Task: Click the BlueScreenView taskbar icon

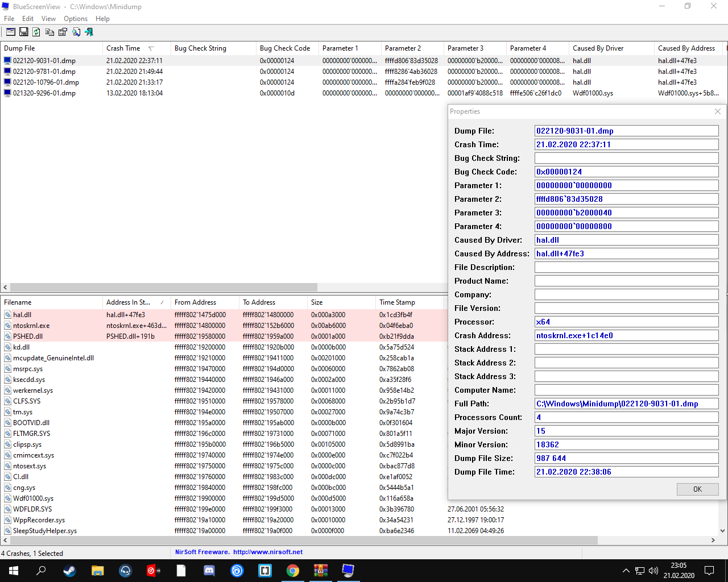Action: [x=348, y=571]
